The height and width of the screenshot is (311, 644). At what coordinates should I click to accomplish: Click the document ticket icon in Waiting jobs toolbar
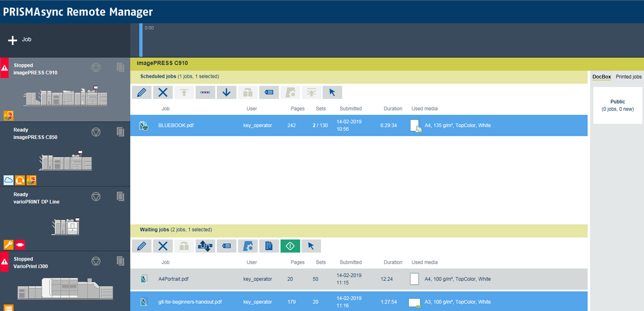[x=269, y=246]
